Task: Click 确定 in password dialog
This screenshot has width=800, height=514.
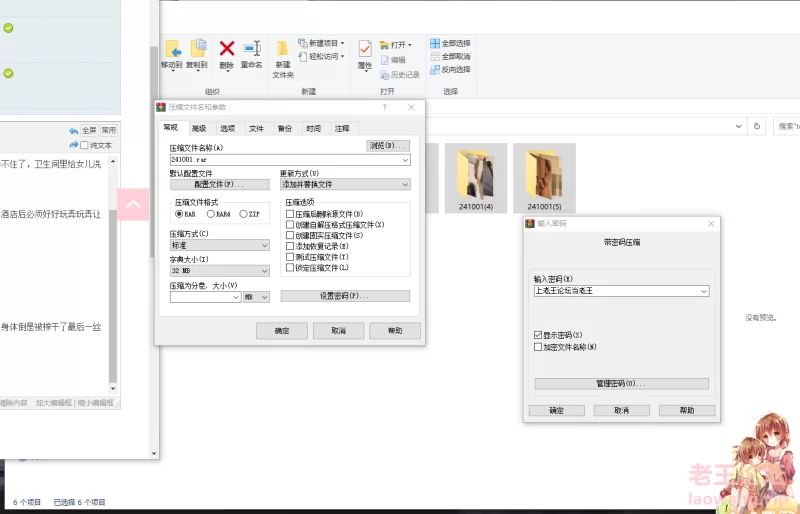Action: point(557,410)
